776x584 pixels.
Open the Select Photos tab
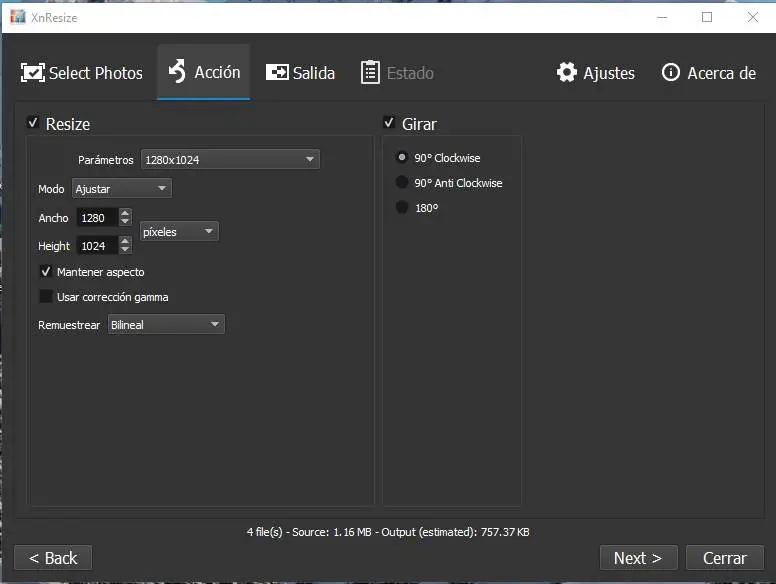pyautogui.click(x=82, y=73)
